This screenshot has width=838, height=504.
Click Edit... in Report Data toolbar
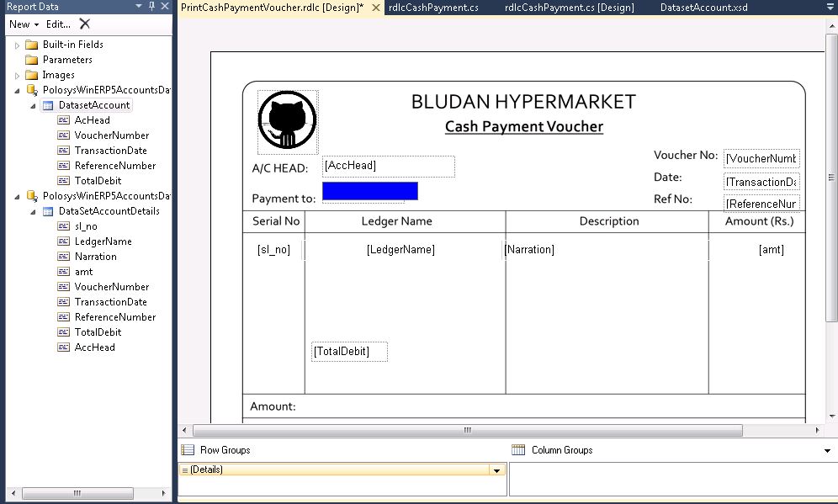click(x=58, y=24)
